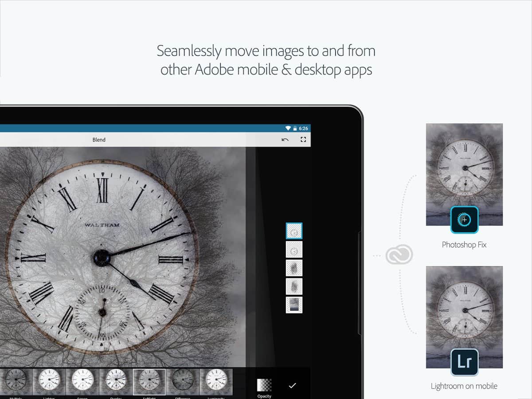Click the Lightroom Lr app icon
This screenshot has width=532, height=399.
tap(464, 362)
